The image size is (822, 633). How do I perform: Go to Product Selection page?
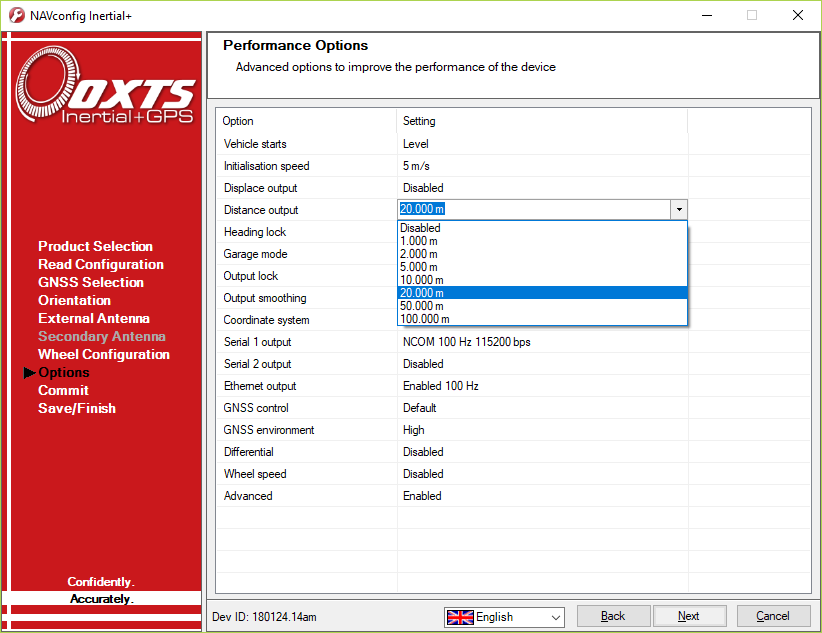coord(95,246)
